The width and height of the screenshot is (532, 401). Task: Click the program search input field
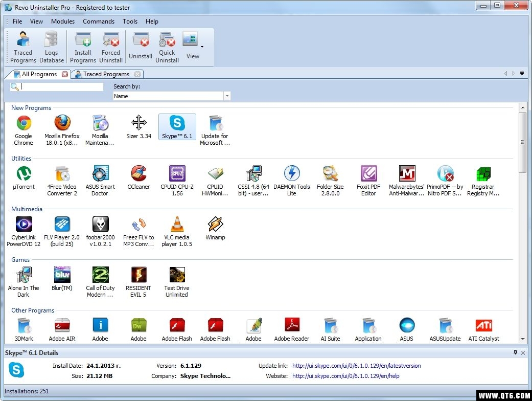pos(62,86)
